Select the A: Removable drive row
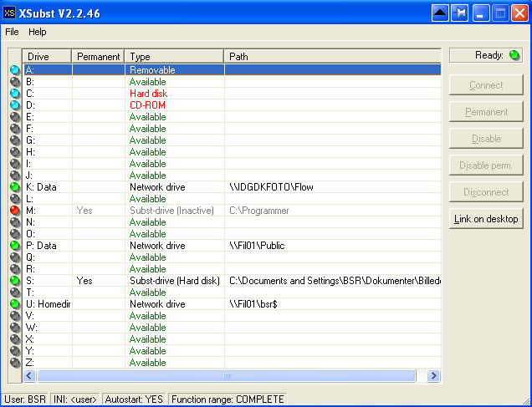Screen dimensions: 532x407 tap(232, 70)
